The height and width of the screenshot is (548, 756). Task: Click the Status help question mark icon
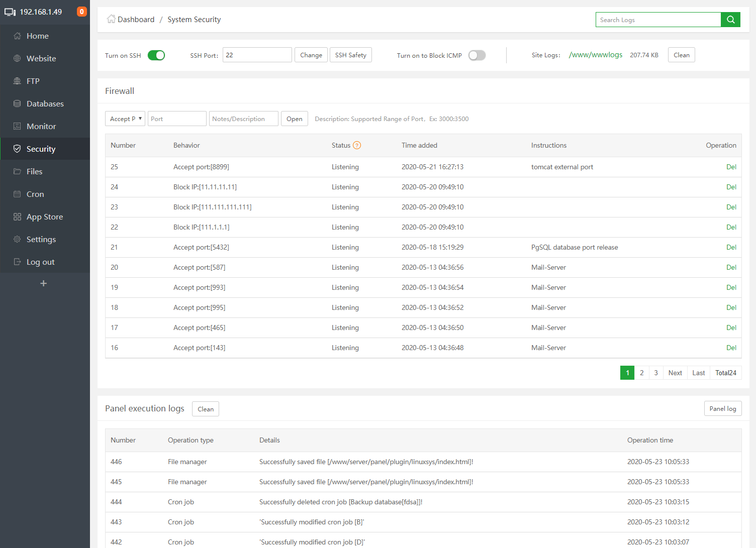357,145
